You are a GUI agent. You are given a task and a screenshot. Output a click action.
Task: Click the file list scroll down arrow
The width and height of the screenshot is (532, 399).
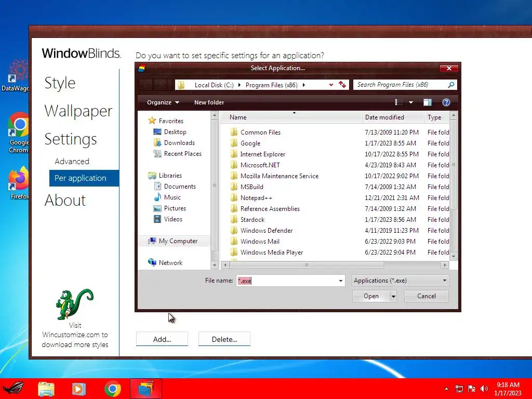(x=454, y=256)
